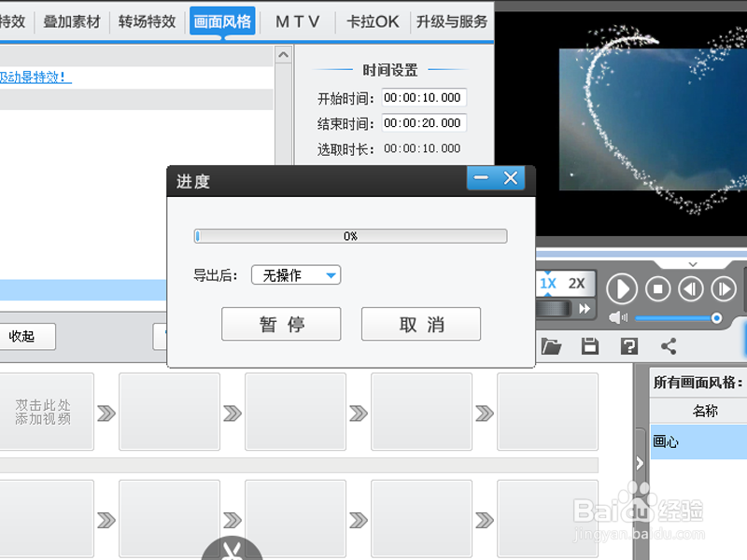Switch to the 转场特效 tab

click(148, 21)
